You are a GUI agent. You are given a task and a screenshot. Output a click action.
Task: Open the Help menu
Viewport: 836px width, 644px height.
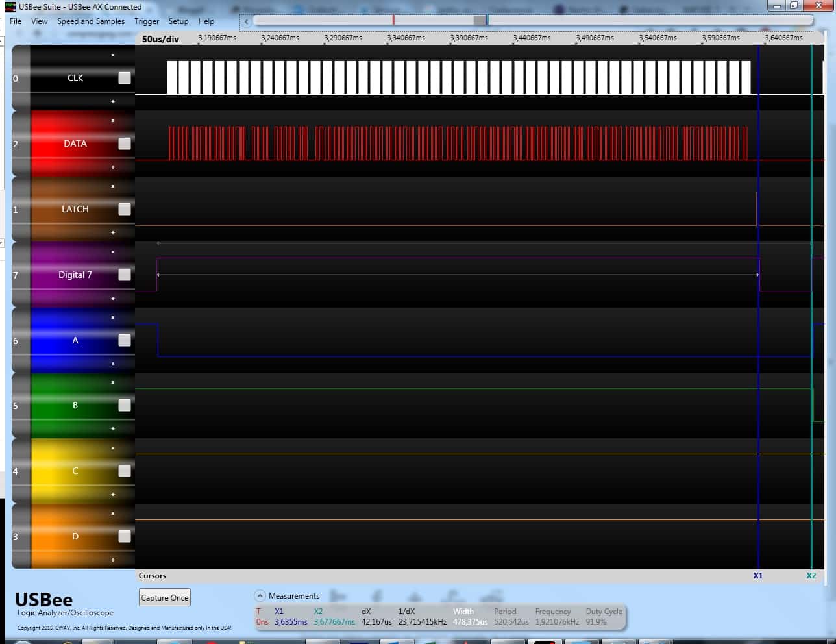(206, 21)
